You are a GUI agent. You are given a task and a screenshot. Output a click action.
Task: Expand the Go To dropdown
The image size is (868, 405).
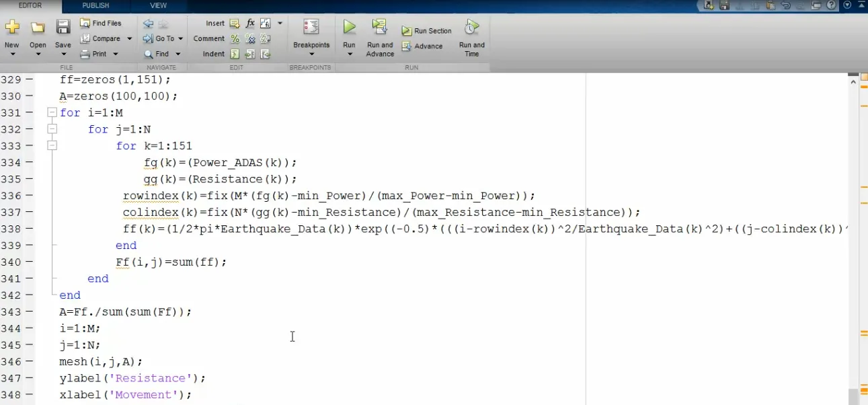[180, 39]
